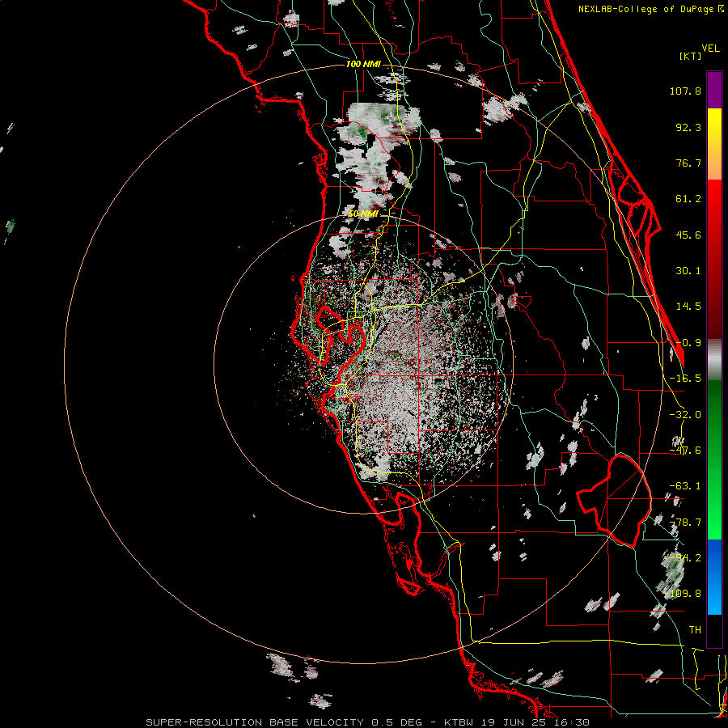Click the 50 NMI range ring label
Screen dimensions: 728x728
pyautogui.click(x=363, y=214)
